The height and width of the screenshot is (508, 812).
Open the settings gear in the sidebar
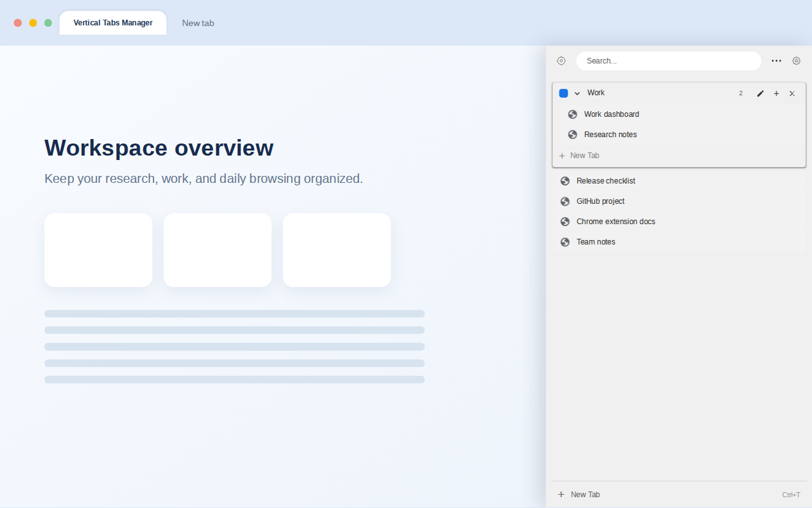(x=797, y=61)
